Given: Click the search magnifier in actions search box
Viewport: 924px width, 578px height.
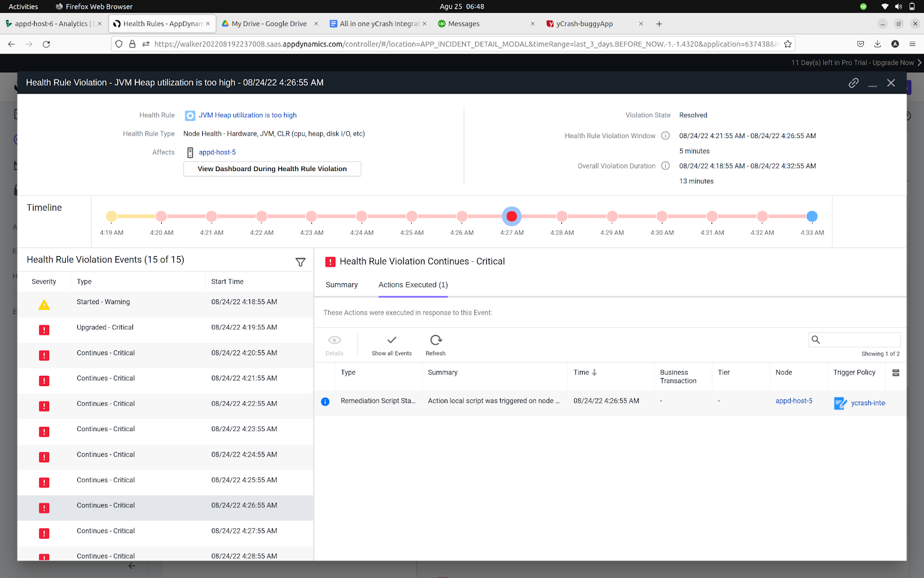Looking at the screenshot, I should 815,340.
